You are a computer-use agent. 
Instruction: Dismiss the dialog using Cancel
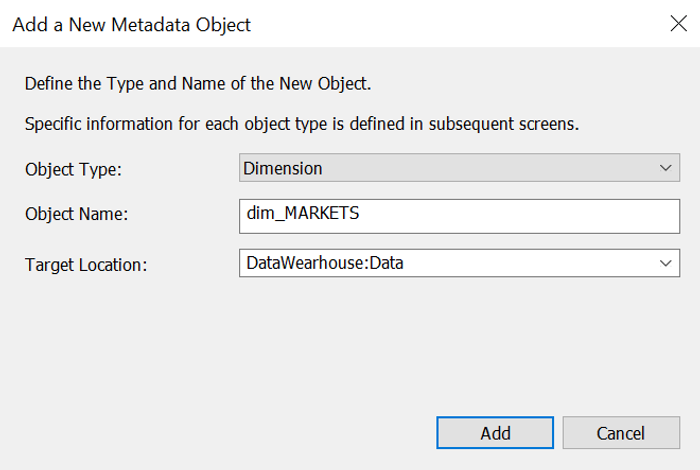[621, 433]
